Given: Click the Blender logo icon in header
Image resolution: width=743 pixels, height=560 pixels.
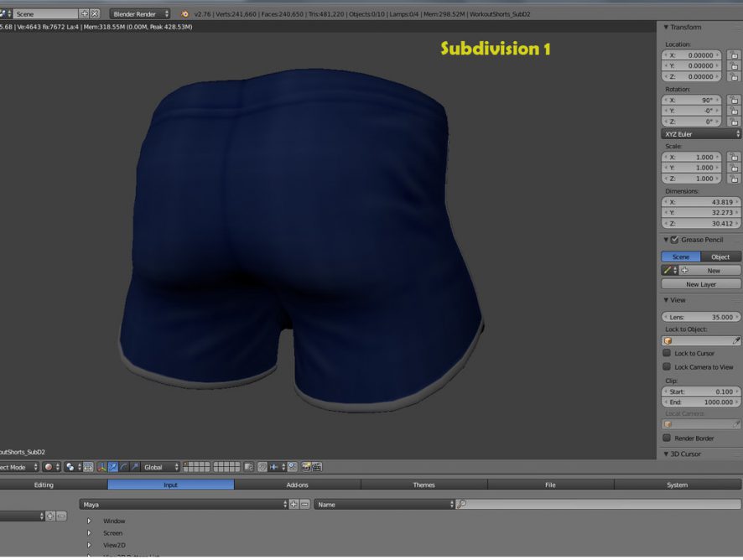Looking at the screenshot, I should [x=184, y=14].
